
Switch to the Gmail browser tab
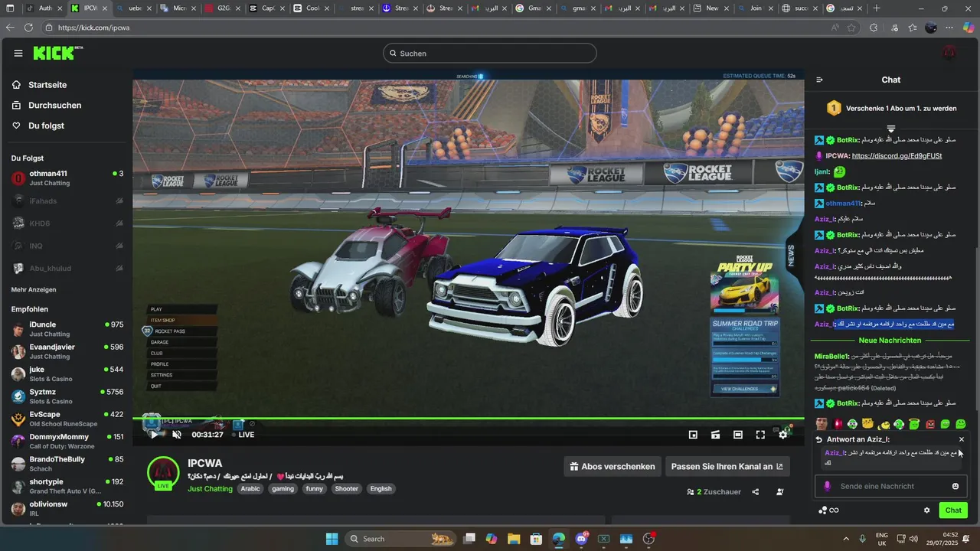532,8
